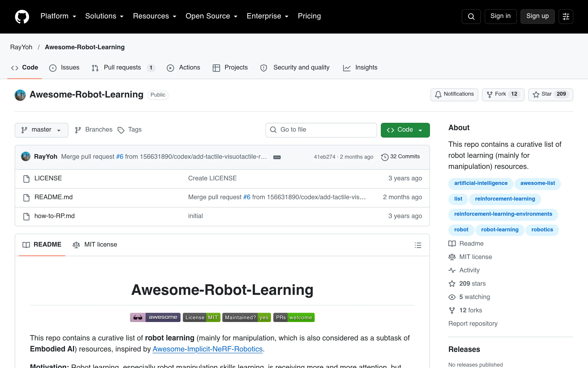Screen dimensions: 588x368
Task: Show the README outline list icon
Action: [x=418, y=245]
